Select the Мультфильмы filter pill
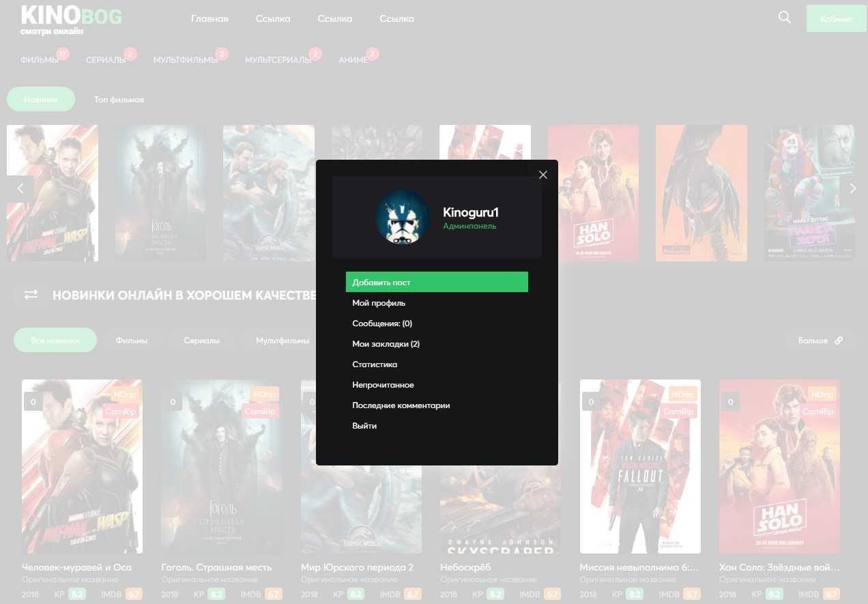This screenshot has height=604, width=868. tap(282, 340)
